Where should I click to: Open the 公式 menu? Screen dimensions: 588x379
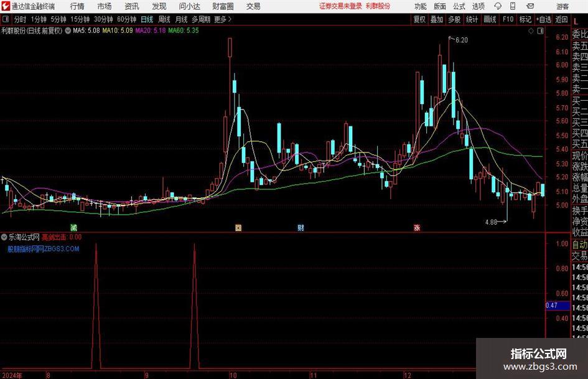[x=459, y=6]
